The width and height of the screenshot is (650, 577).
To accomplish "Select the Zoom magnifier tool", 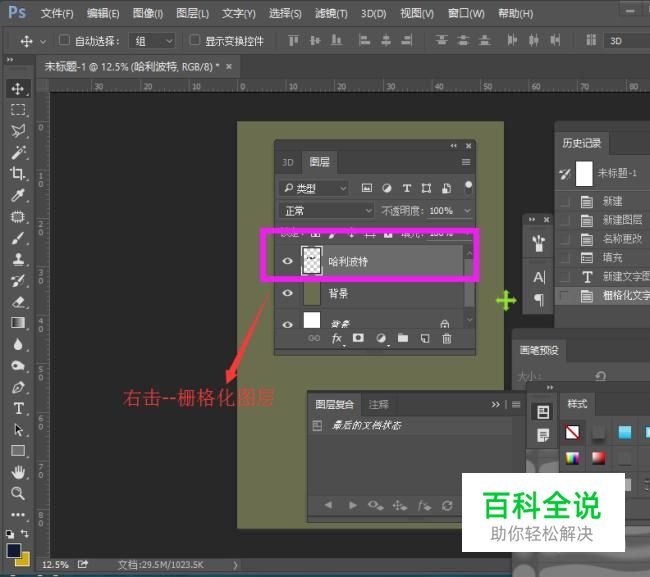I will [x=17, y=493].
